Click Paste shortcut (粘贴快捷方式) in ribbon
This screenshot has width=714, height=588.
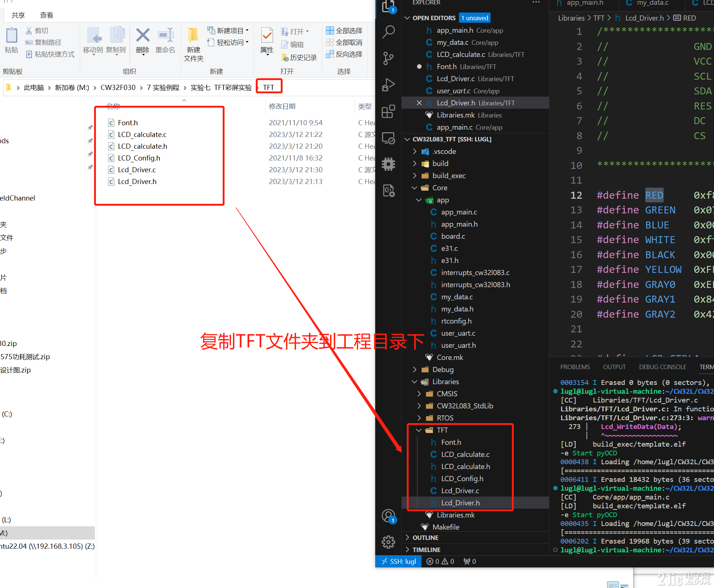(x=50, y=54)
